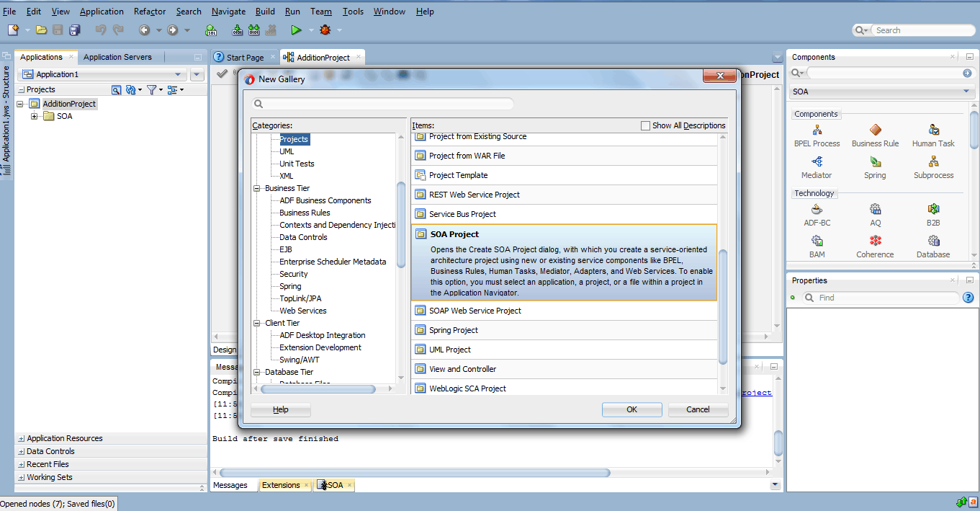
Task: Collapse the Business Tier category
Action: tap(256, 188)
